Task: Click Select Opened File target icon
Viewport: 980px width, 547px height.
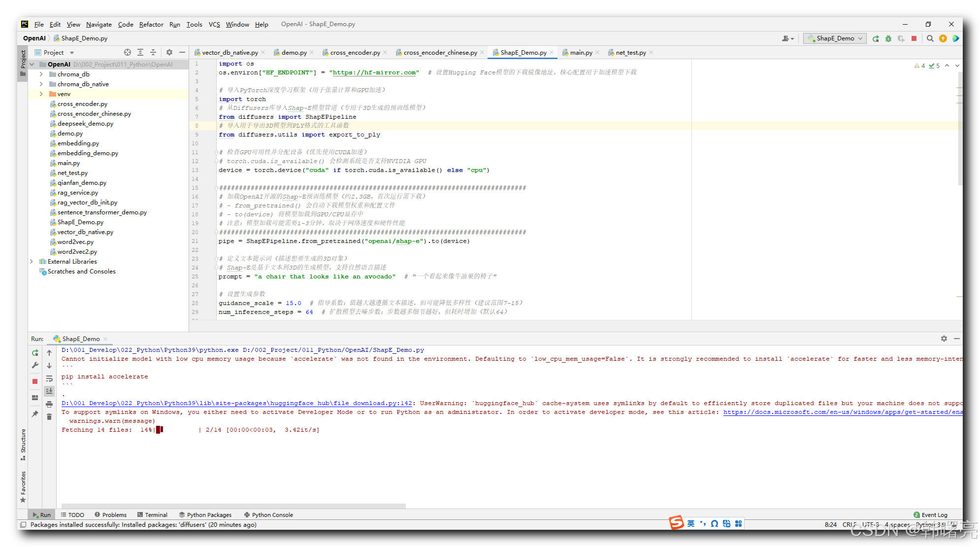Action: pyautogui.click(x=128, y=52)
